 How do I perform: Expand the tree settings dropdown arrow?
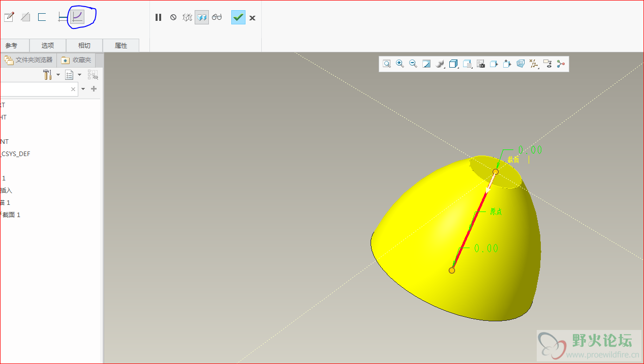[x=58, y=75]
